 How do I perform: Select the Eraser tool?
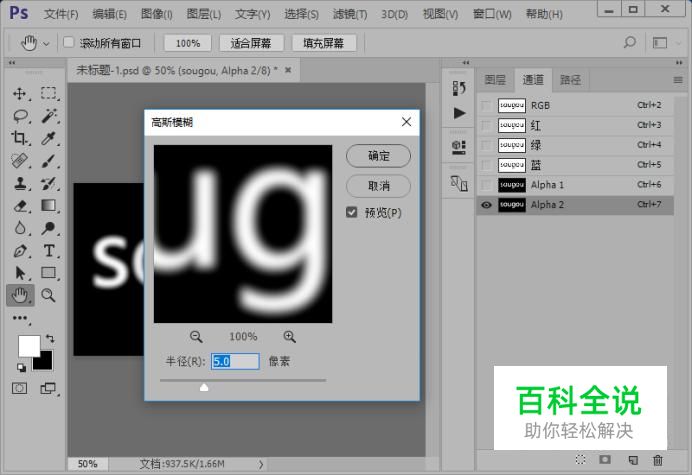pyautogui.click(x=19, y=206)
